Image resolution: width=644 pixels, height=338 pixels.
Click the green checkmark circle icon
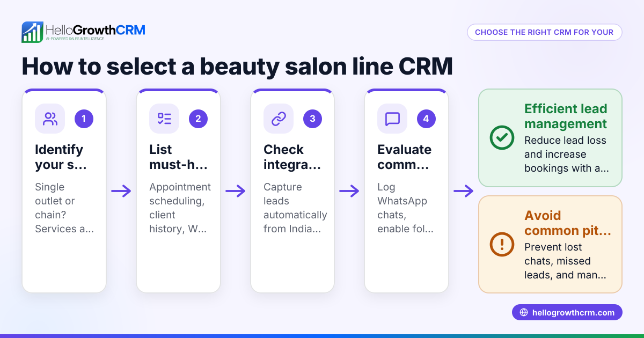[x=502, y=138]
